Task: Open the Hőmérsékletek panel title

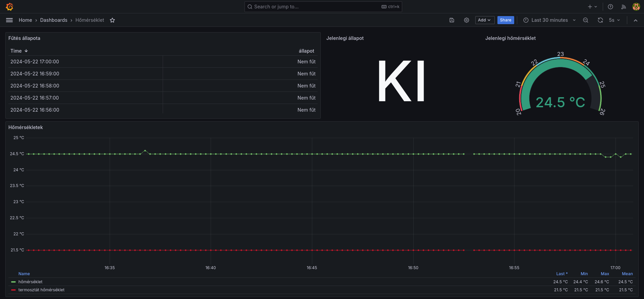Action: [25, 127]
